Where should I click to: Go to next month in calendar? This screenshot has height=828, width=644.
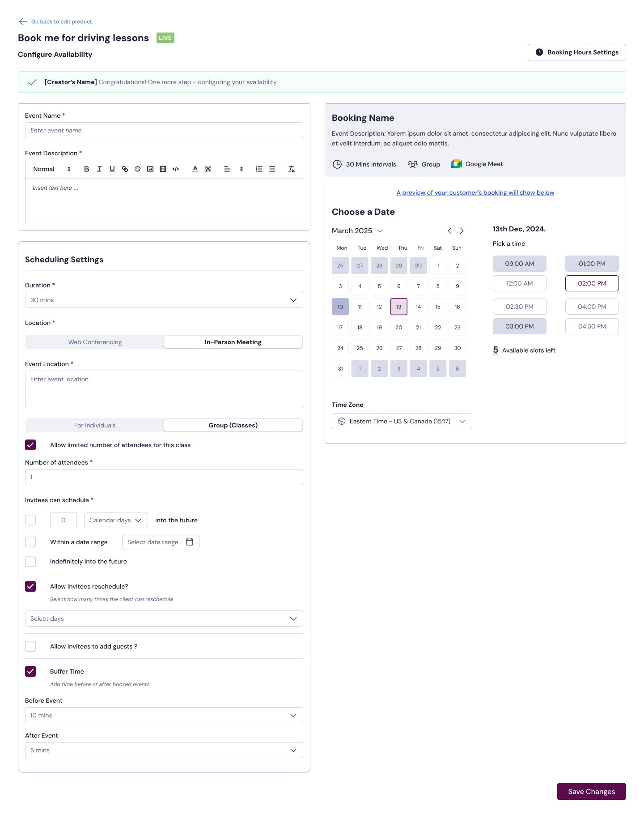coord(462,231)
